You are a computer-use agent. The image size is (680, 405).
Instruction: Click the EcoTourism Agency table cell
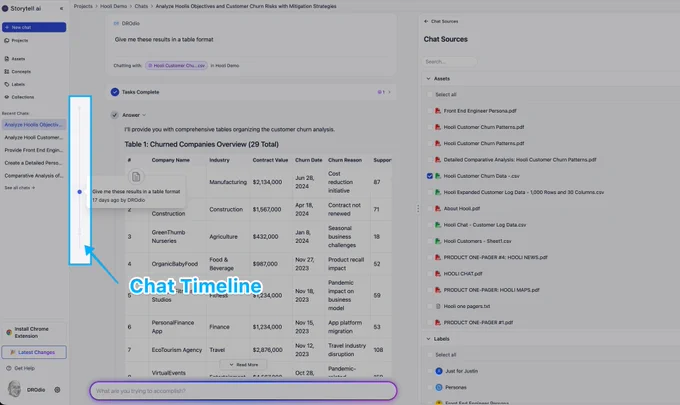point(177,350)
